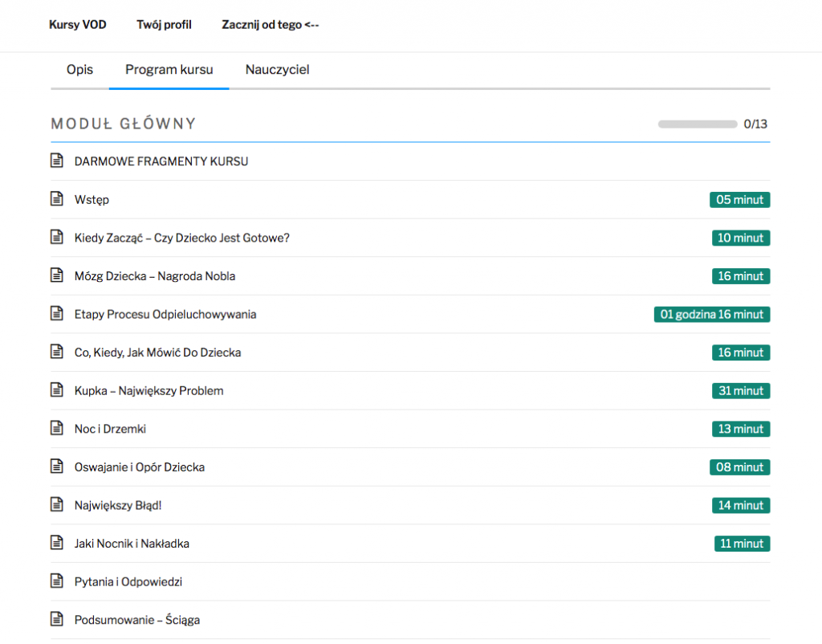The image size is (822, 644).
Task: Click the 0/13 course progress bar
Action: [697, 124]
